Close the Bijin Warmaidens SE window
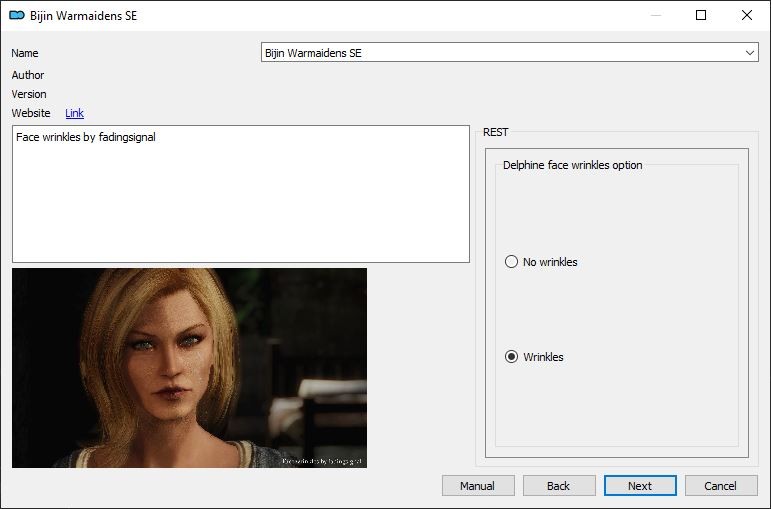The image size is (771, 509). tap(747, 15)
